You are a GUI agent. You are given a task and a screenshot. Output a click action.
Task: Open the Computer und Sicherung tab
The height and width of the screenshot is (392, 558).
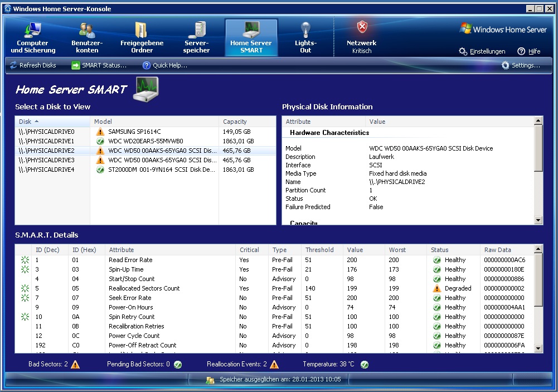tap(33, 37)
